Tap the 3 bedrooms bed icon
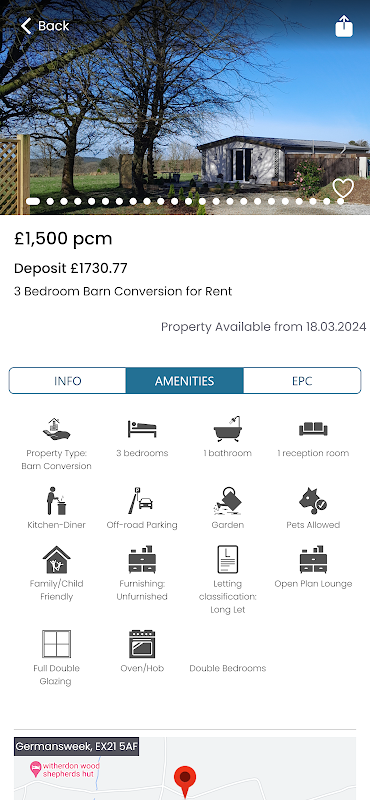 pos(142,429)
